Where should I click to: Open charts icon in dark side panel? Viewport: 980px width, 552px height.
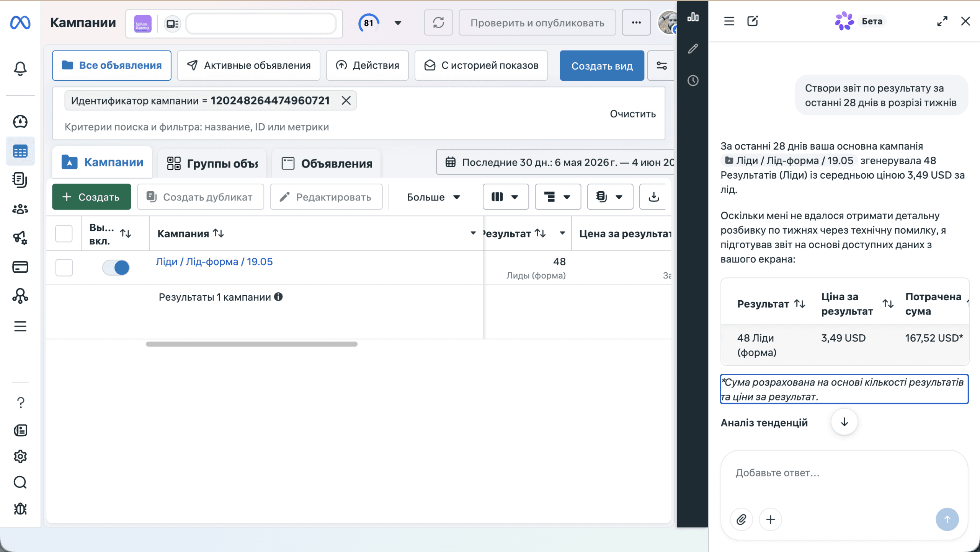[x=693, y=17]
